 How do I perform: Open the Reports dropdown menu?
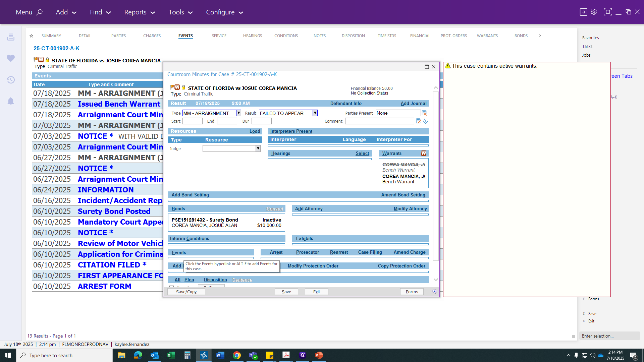click(x=140, y=12)
